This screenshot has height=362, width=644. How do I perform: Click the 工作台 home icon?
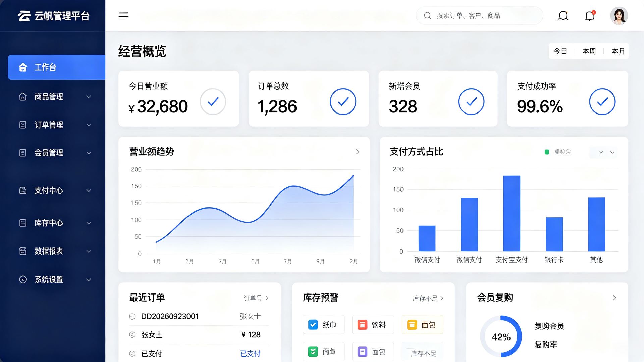[x=23, y=67]
